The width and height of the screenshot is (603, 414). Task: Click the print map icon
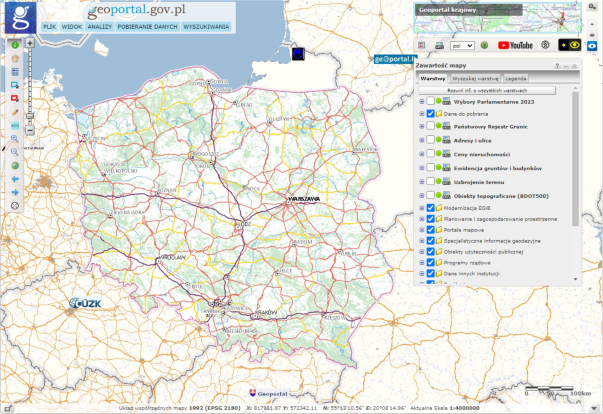438,45
